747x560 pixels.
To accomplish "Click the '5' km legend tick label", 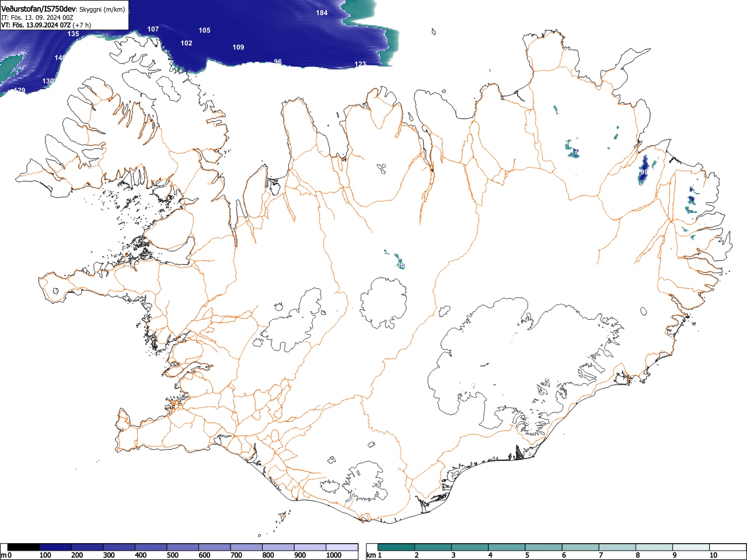I will point(527,555).
